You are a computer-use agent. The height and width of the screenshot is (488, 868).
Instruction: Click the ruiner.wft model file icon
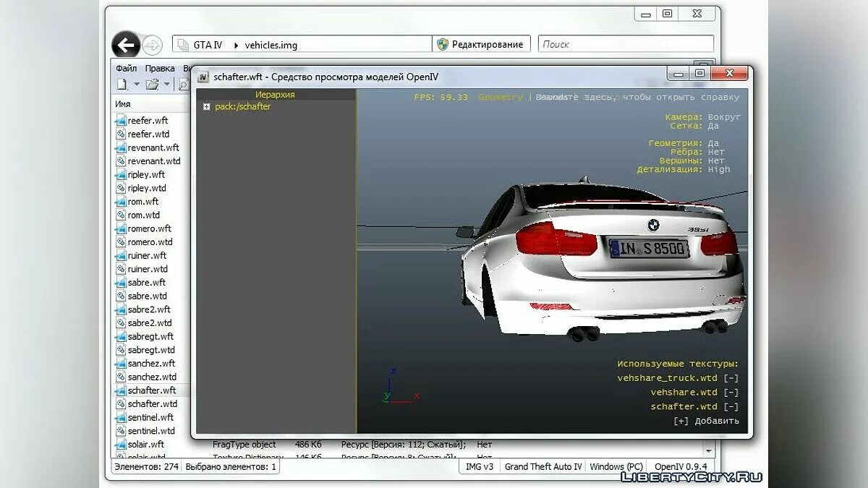click(x=121, y=255)
